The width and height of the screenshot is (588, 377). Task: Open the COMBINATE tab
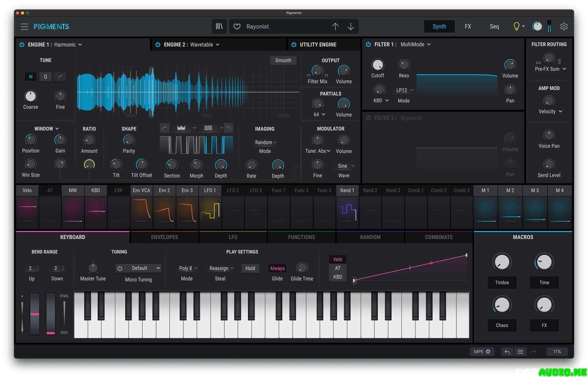pyautogui.click(x=439, y=237)
